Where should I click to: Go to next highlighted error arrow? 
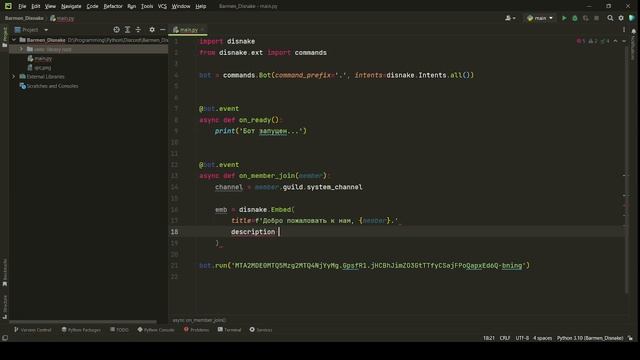(x=624, y=41)
